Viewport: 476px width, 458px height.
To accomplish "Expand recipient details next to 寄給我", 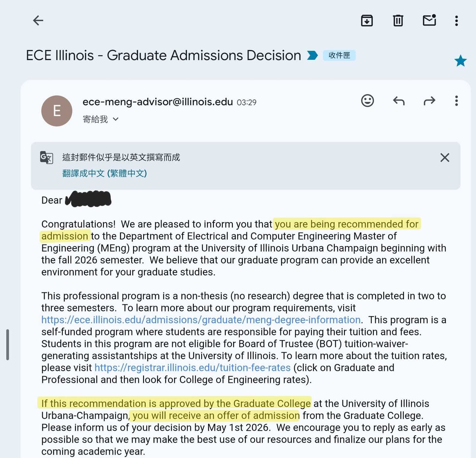I will point(116,119).
